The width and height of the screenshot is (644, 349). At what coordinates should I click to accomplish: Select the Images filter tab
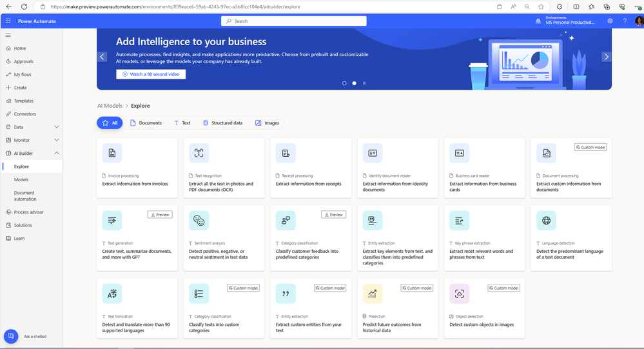pyautogui.click(x=267, y=123)
